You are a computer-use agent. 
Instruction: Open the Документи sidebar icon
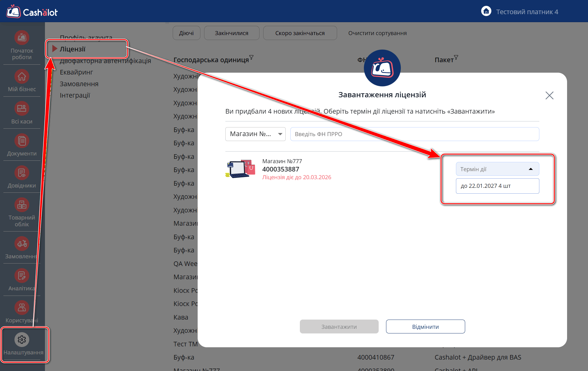(22, 141)
